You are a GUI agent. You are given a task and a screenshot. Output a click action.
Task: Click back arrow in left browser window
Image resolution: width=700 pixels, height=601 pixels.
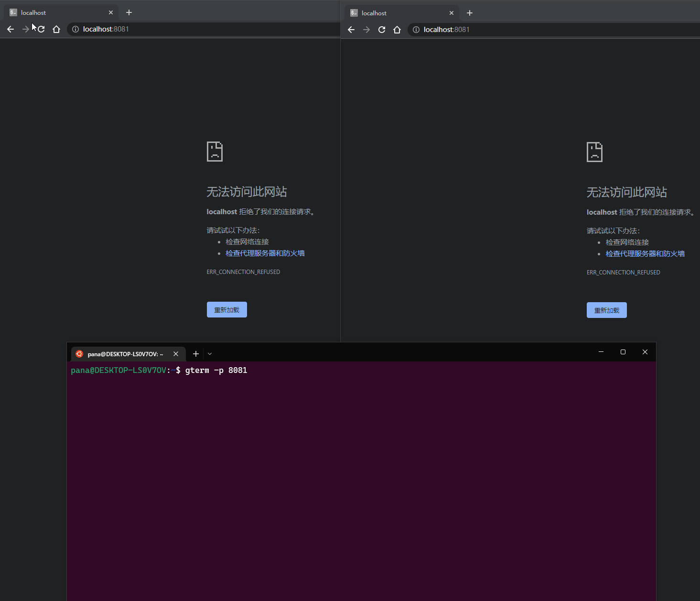pyautogui.click(x=11, y=29)
